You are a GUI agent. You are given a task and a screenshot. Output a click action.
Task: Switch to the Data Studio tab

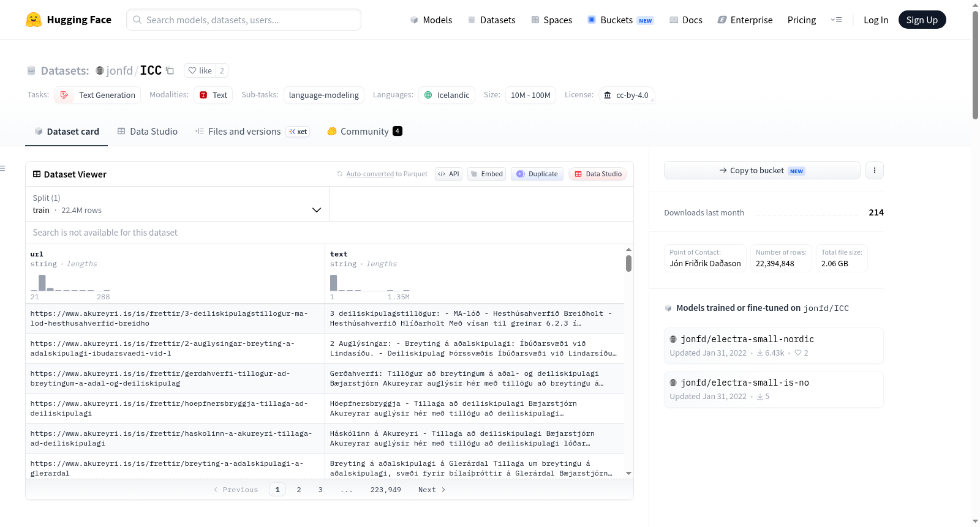coord(148,131)
